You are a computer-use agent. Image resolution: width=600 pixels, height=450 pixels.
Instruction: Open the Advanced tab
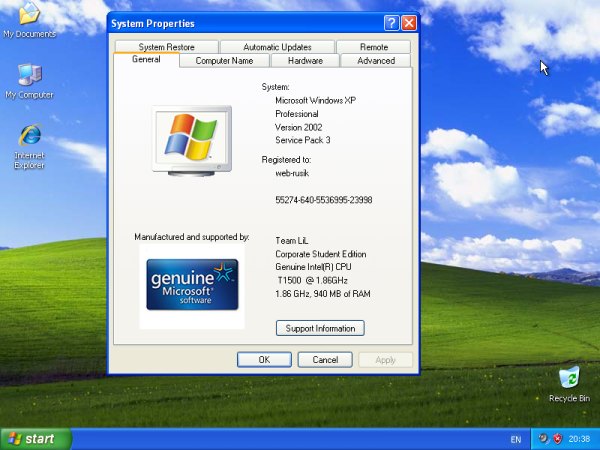pyautogui.click(x=376, y=61)
